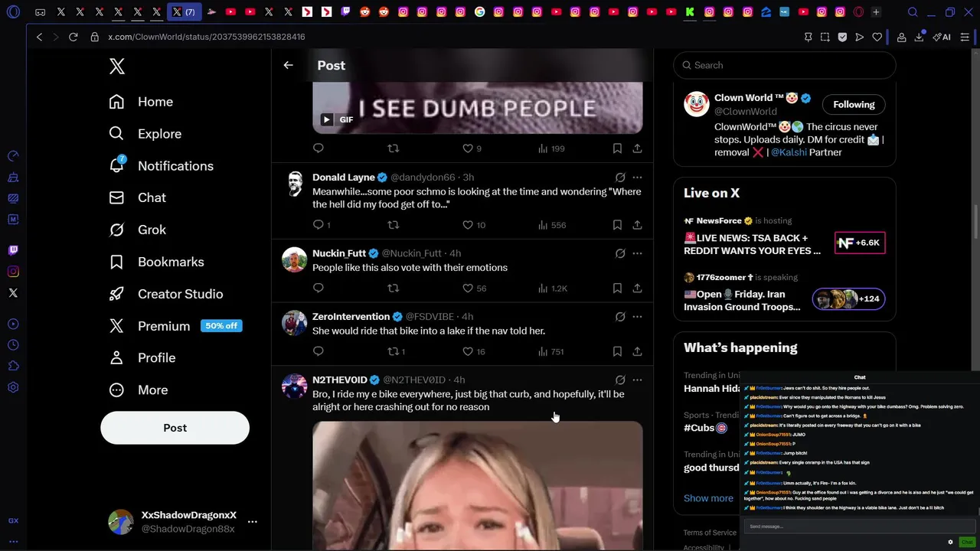Toggle Following button for Clown World
This screenshot has width=980, height=551.
click(x=854, y=105)
